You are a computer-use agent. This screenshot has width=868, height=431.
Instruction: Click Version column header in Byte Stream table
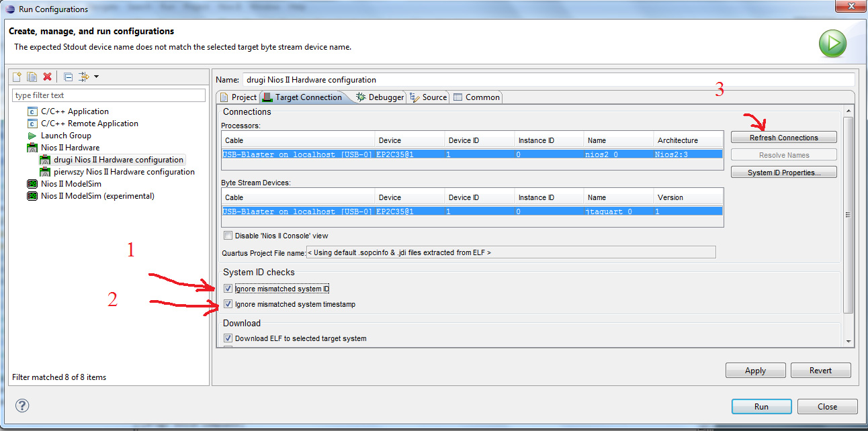coord(688,197)
